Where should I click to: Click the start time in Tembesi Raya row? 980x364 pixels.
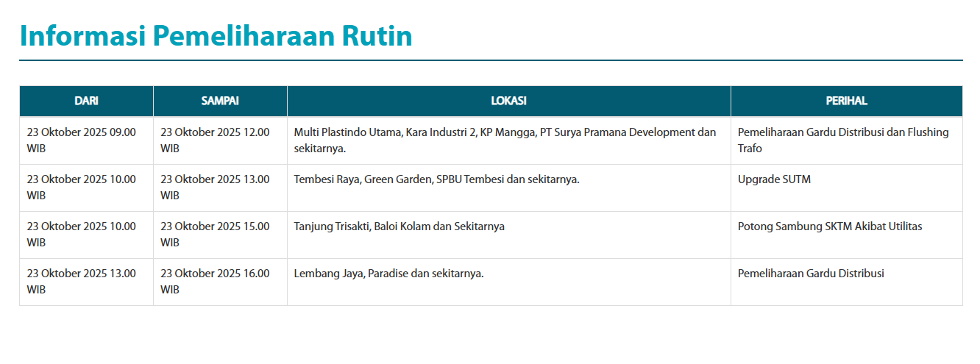tap(82, 188)
